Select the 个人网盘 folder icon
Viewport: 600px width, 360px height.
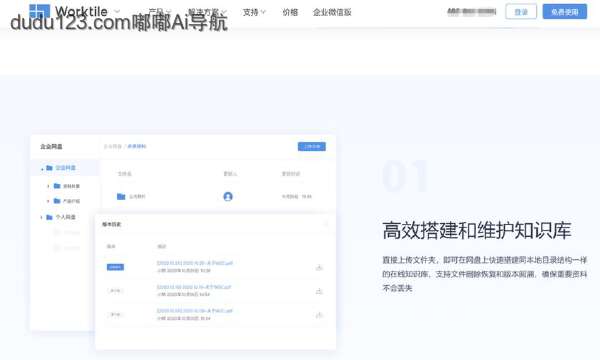point(49,217)
